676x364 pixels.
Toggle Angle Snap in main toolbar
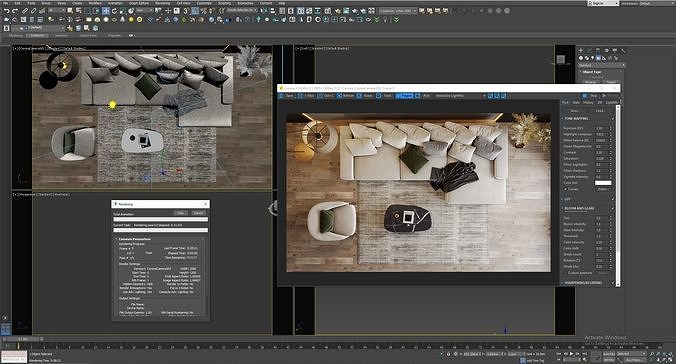[195, 10]
